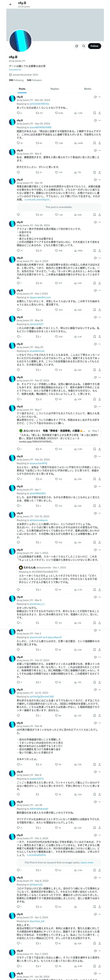Open more options on Sep 29, 2024 post

tap(100, 121)
